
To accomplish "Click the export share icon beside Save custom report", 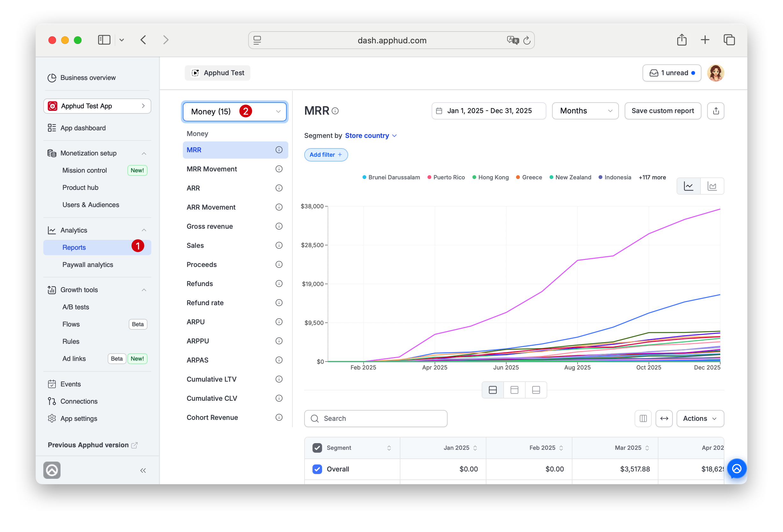I will tap(716, 111).
